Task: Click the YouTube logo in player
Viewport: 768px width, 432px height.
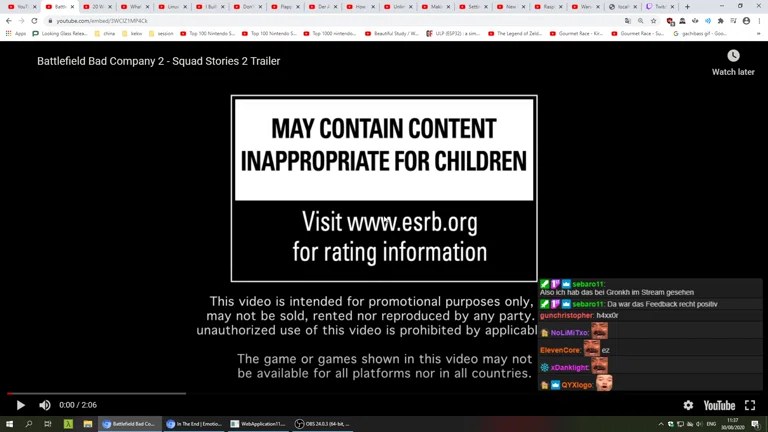Action: click(x=719, y=405)
